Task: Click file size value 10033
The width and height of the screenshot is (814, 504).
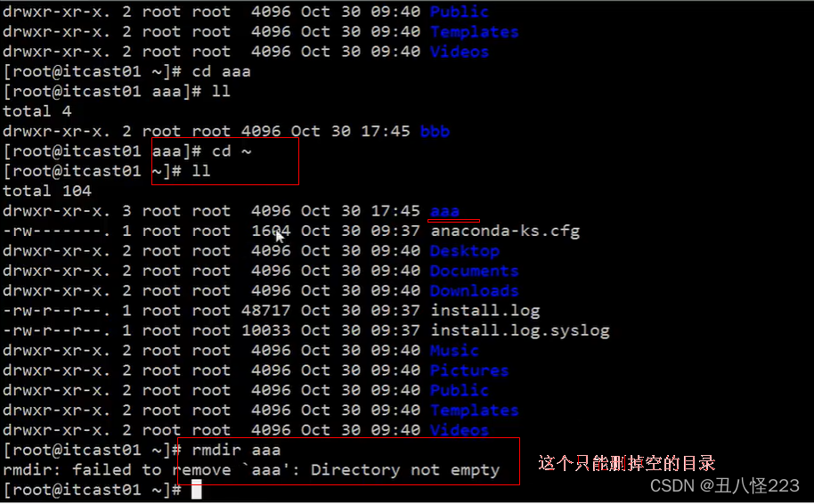Action: [x=266, y=330]
